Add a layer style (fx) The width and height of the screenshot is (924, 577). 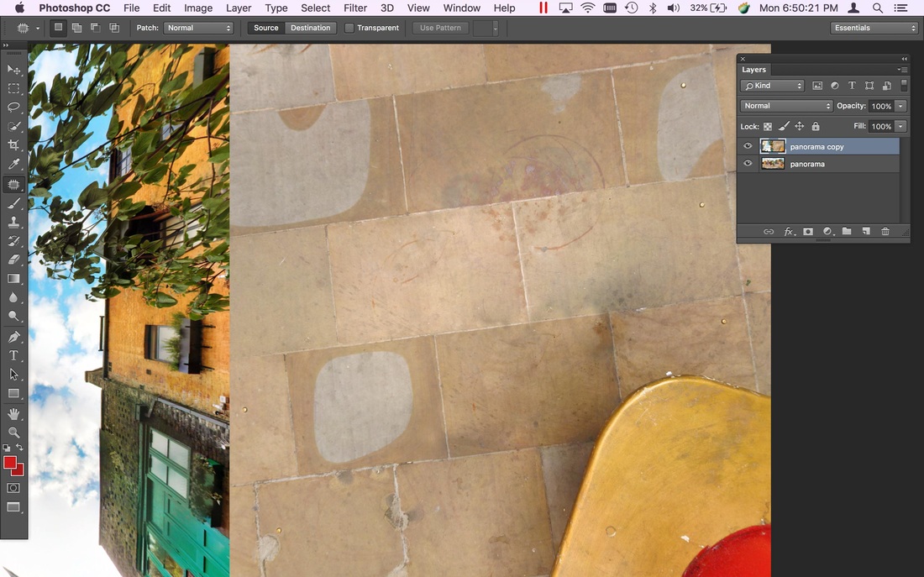(x=789, y=232)
